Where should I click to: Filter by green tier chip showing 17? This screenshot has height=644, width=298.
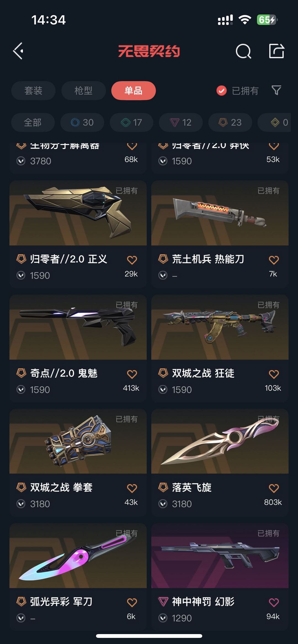132,122
